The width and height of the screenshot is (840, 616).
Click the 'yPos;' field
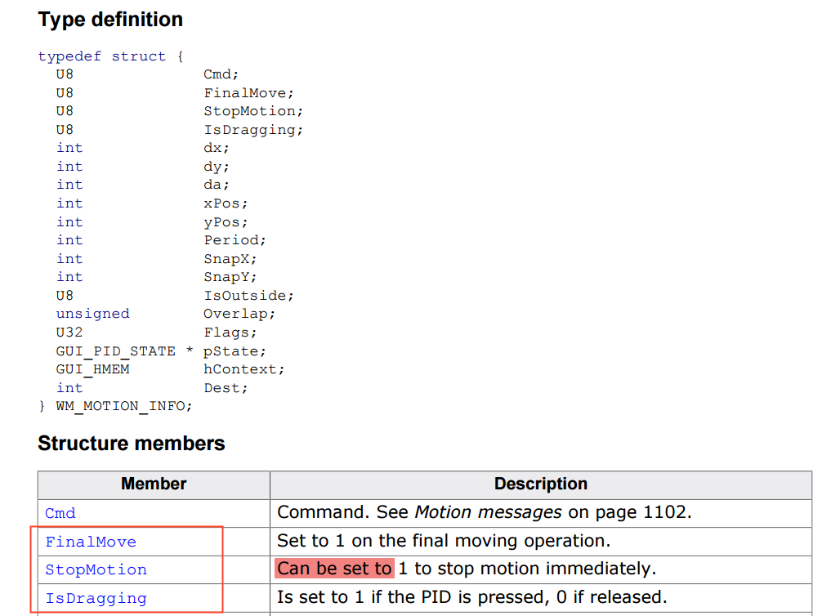click(x=226, y=221)
